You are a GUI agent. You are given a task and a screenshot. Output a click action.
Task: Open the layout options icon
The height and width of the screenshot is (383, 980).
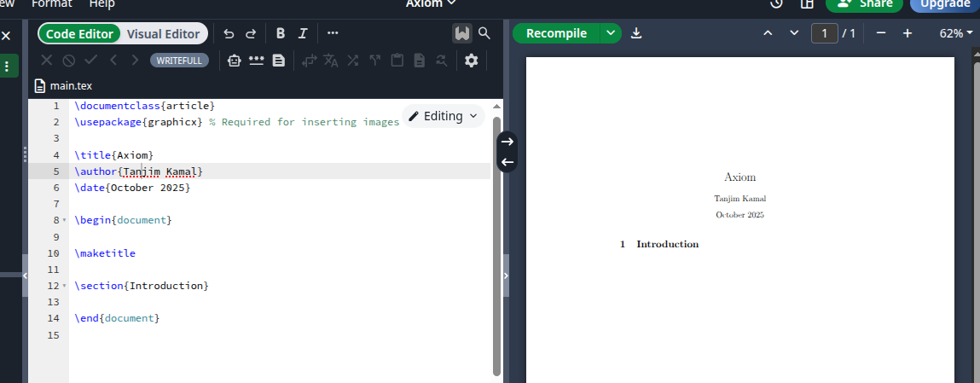pos(807,3)
